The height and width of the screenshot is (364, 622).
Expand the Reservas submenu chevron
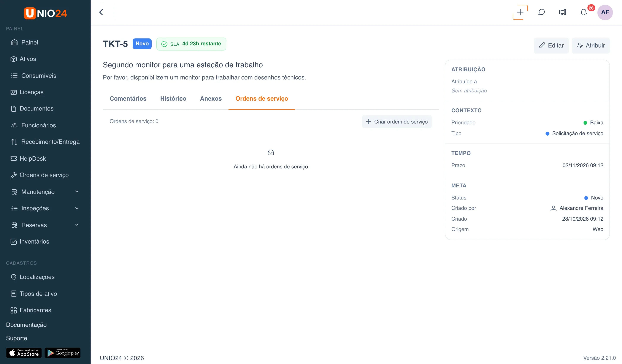77,225
